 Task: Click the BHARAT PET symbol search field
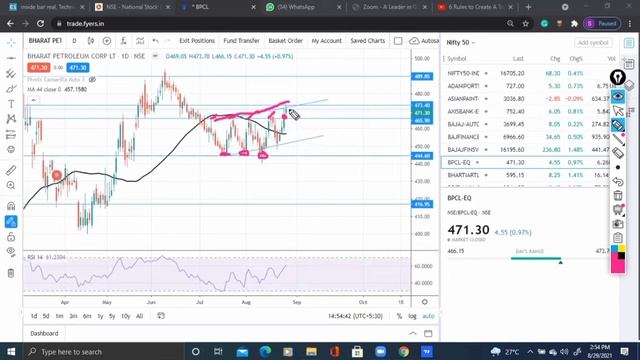(x=45, y=41)
